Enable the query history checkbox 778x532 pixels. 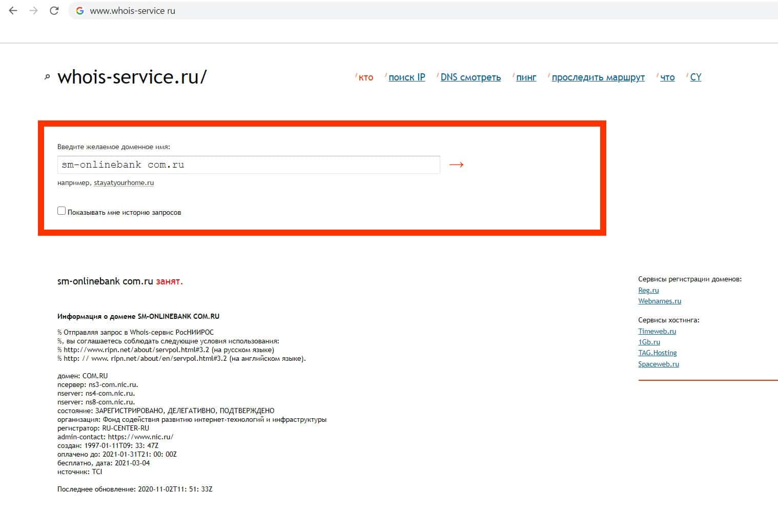(62, 211)
